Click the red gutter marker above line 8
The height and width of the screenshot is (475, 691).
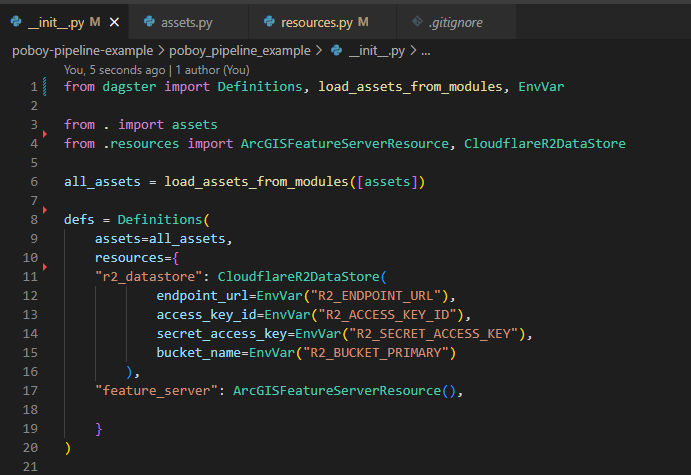point(45,210)
